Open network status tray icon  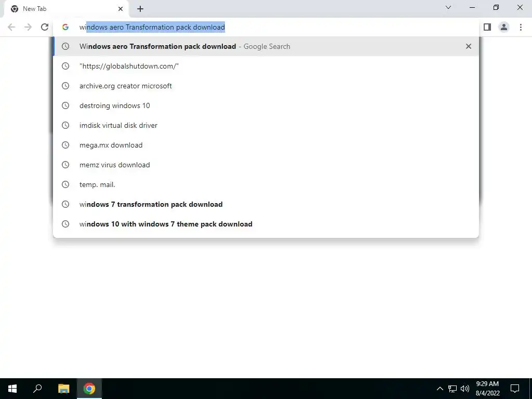pos(453,389)
